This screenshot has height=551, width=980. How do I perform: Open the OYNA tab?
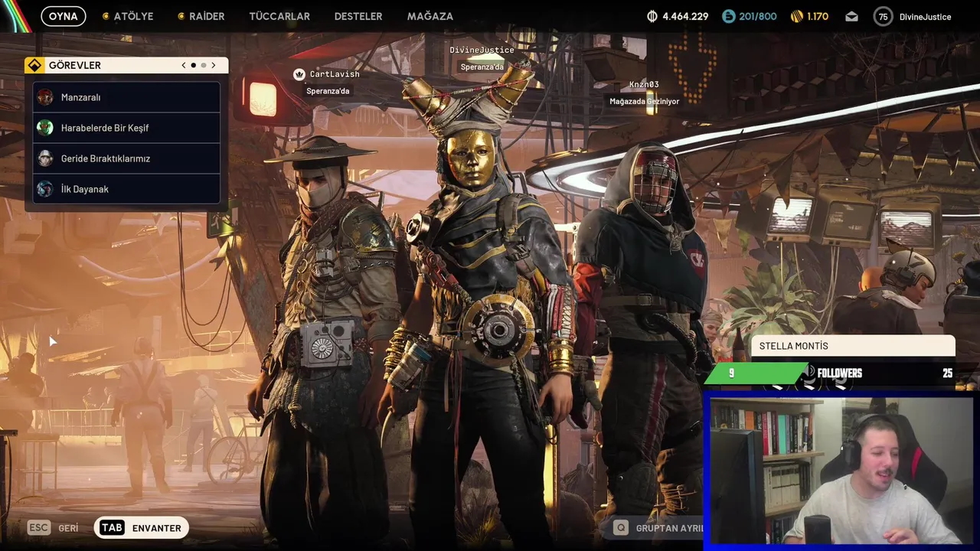(64, 16)
